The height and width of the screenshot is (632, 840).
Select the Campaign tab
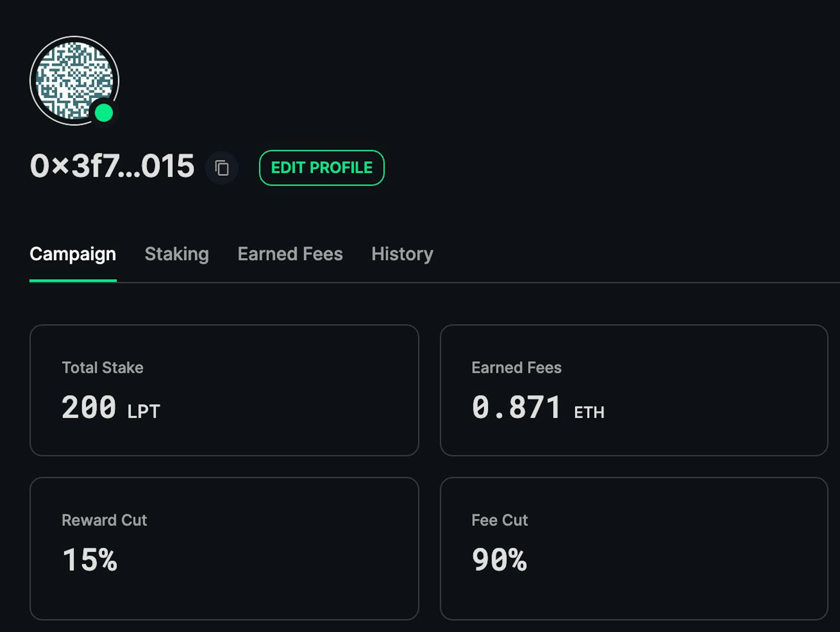tap(73, 254)
